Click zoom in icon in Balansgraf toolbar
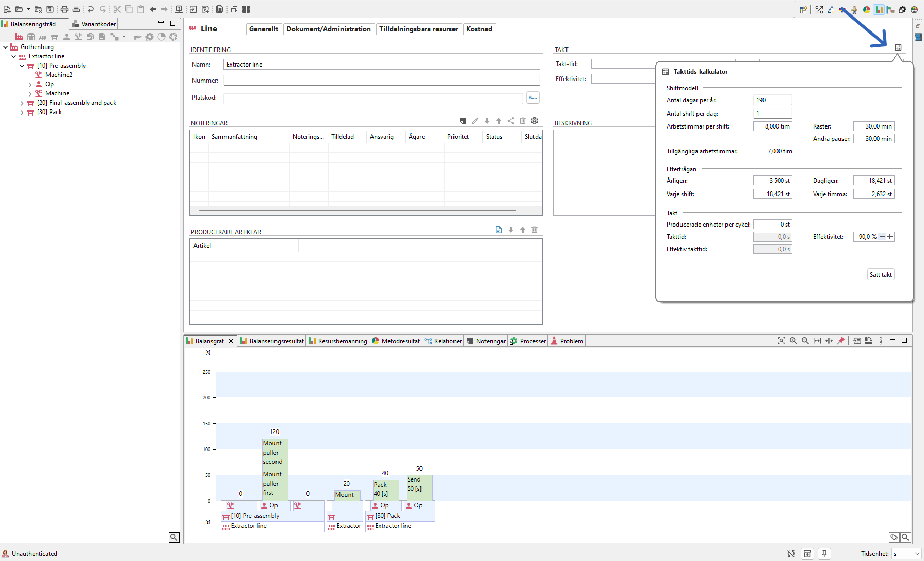The height and width of the screenshot is (561, 924). pyautogui.click(x=793, y=341)
